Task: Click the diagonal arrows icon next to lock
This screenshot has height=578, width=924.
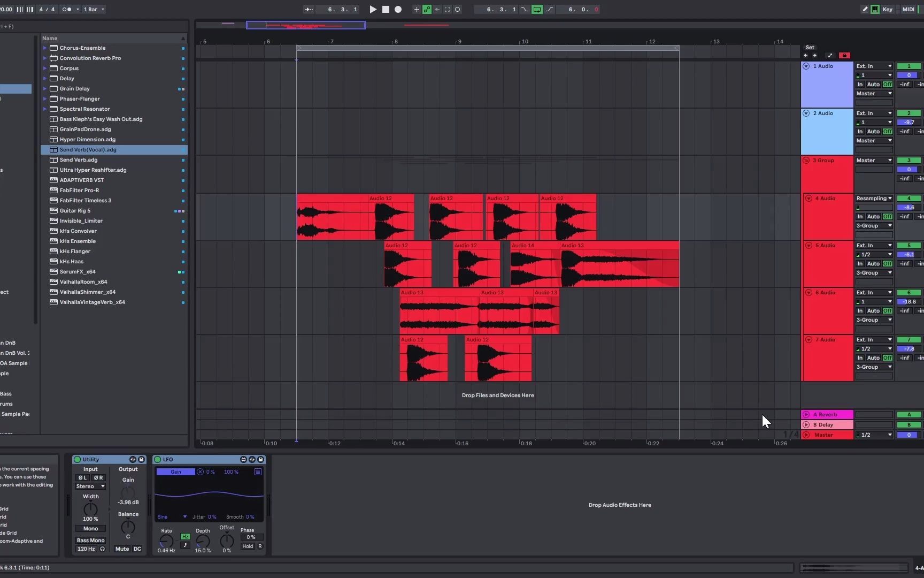Action: 830,55
